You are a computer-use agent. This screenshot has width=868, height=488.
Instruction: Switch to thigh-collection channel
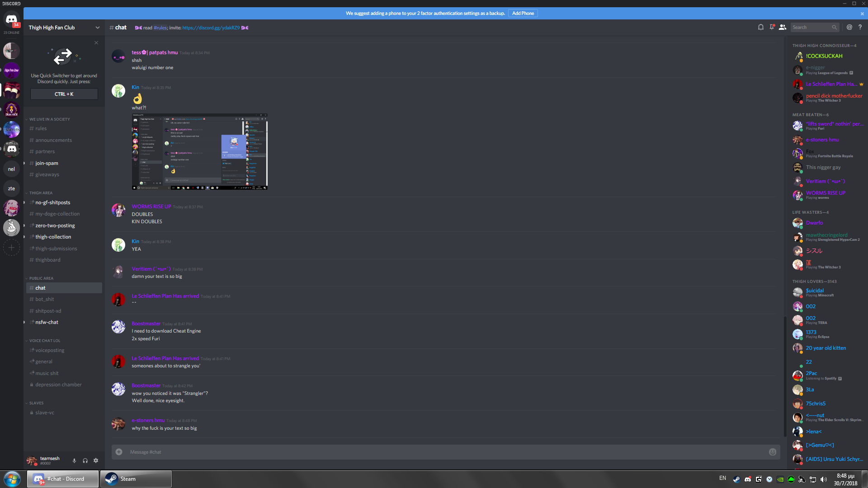tap(53, 237)
